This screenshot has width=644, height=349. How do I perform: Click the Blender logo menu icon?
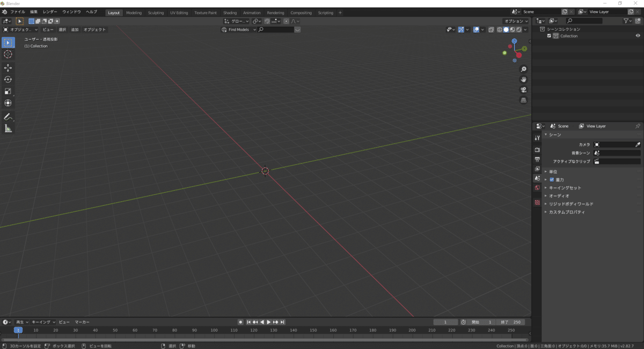click(4, 12)
